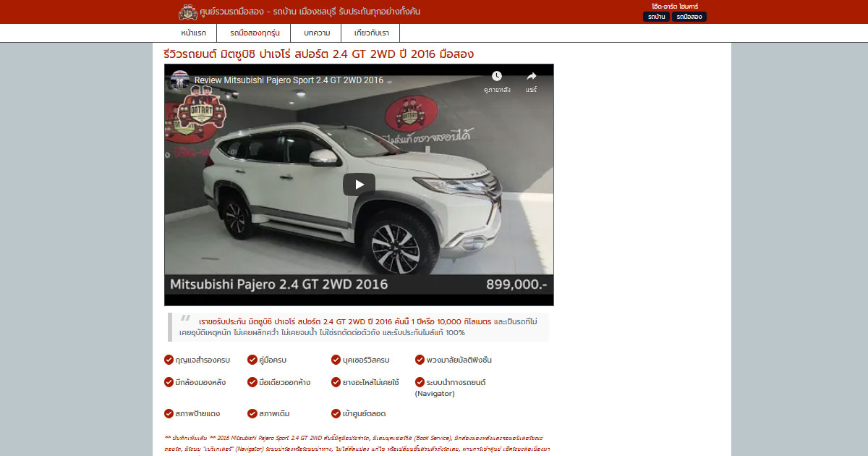Click the site logo badge in the header
868x456 pixels.
pyautogui.click(x=188, y=12)
